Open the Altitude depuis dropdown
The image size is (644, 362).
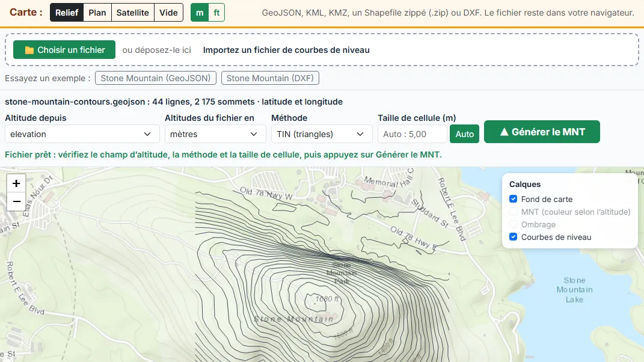82,134
